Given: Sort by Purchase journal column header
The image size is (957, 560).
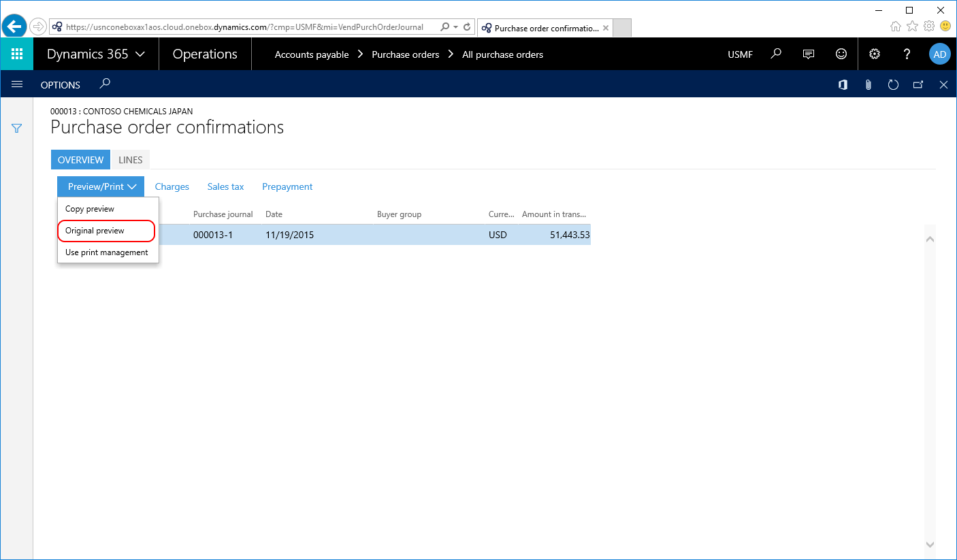Looking at the screenshot, I should pyautogui.click(x=223, y=214).
